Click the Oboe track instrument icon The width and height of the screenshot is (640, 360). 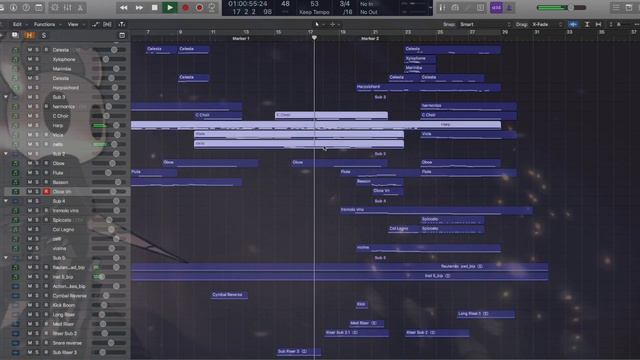(x=15, y=163)
